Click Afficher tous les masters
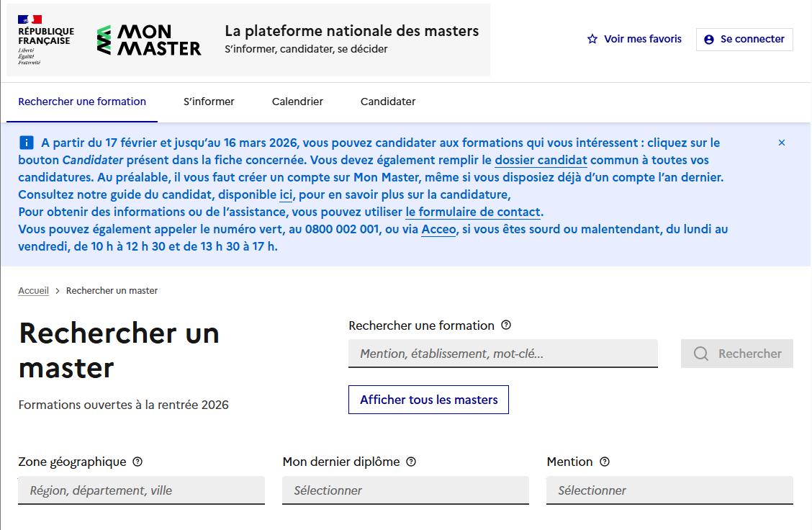Screen dimensions: 812x530 428,400
